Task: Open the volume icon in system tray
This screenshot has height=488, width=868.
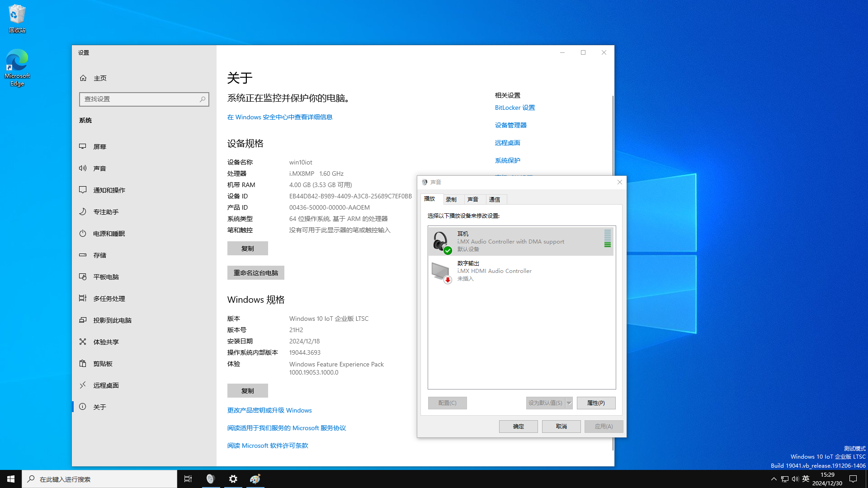Action: (x=795, y=479)
